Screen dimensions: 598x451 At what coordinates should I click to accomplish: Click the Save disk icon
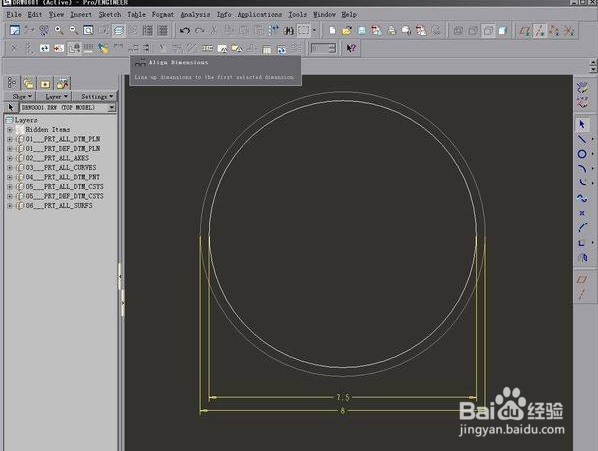point(362,30)
